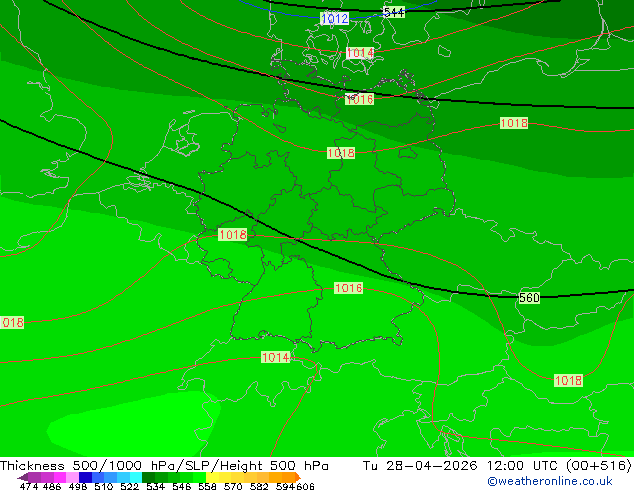Click the 544 height contour label
Viewport: 634px width, 490px height.
pyautogui.click(x=393, y=13)
